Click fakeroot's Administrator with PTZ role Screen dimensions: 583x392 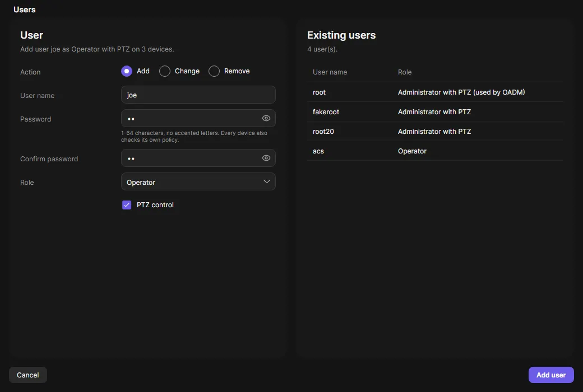click(434, 112)
